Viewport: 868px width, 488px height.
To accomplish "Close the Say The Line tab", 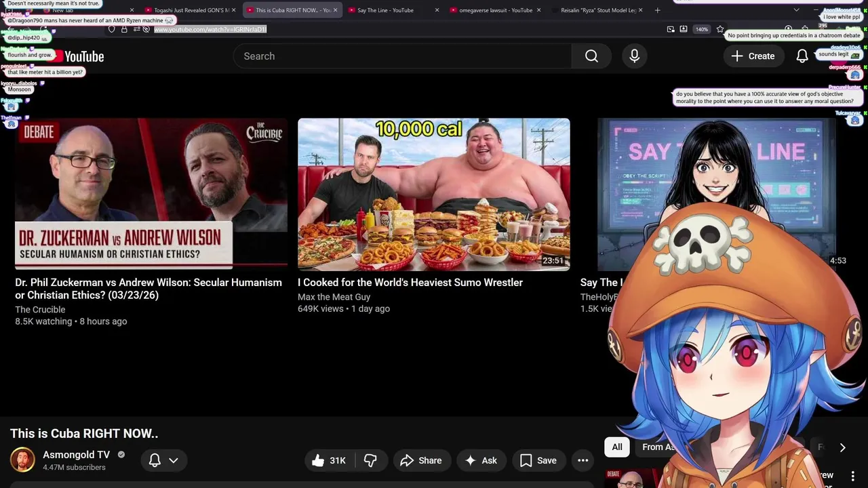I will coord(437,10).
